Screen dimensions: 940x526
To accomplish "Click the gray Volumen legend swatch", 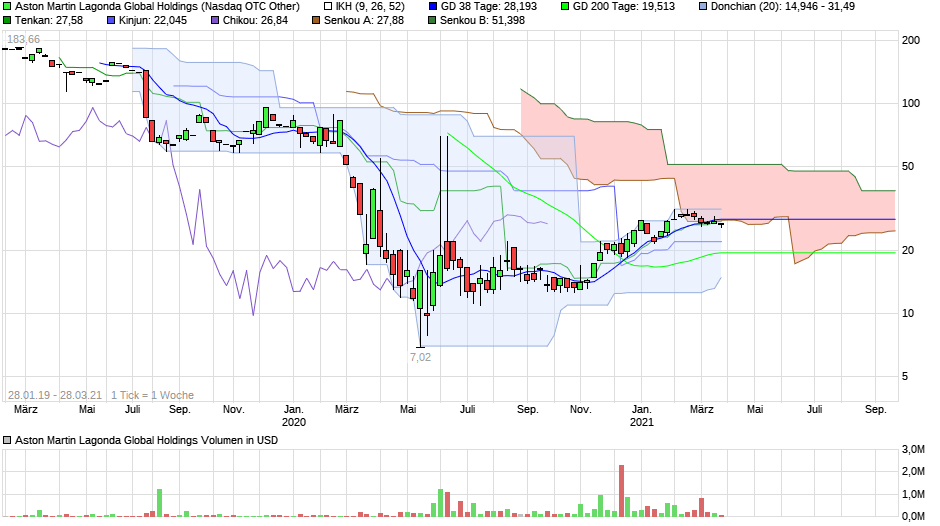I will (x=7, y=440).
